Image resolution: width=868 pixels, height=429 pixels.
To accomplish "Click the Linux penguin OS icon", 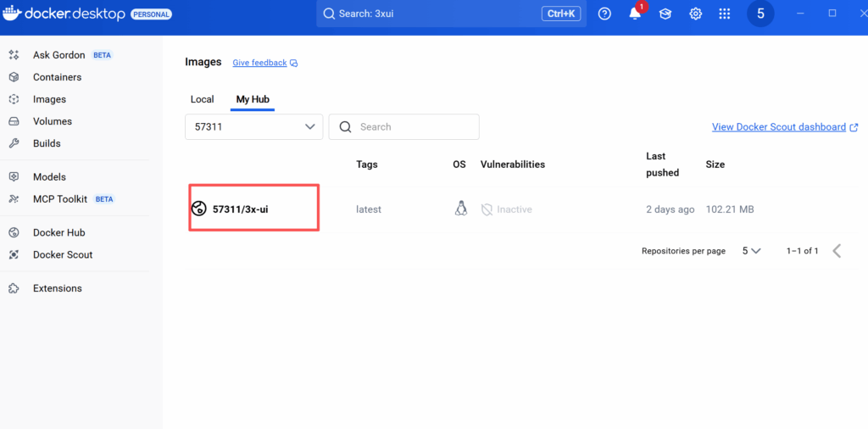I will point(460,209).
